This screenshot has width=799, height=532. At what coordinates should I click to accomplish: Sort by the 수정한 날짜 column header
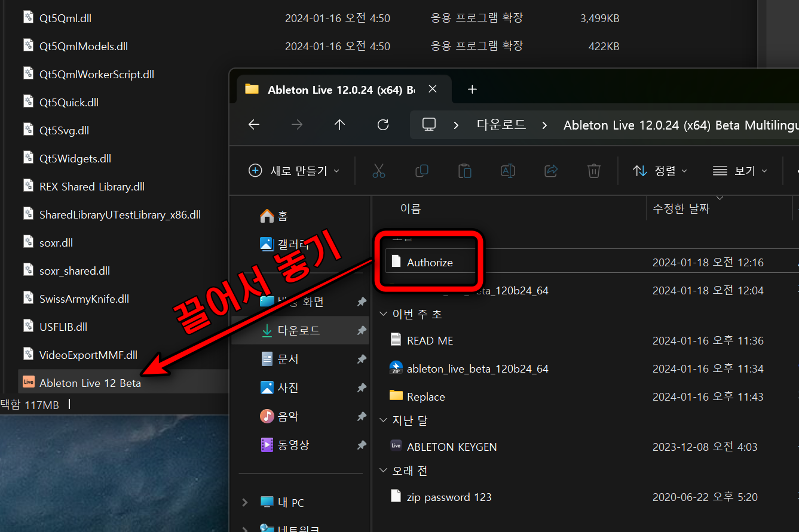(681, 209)
